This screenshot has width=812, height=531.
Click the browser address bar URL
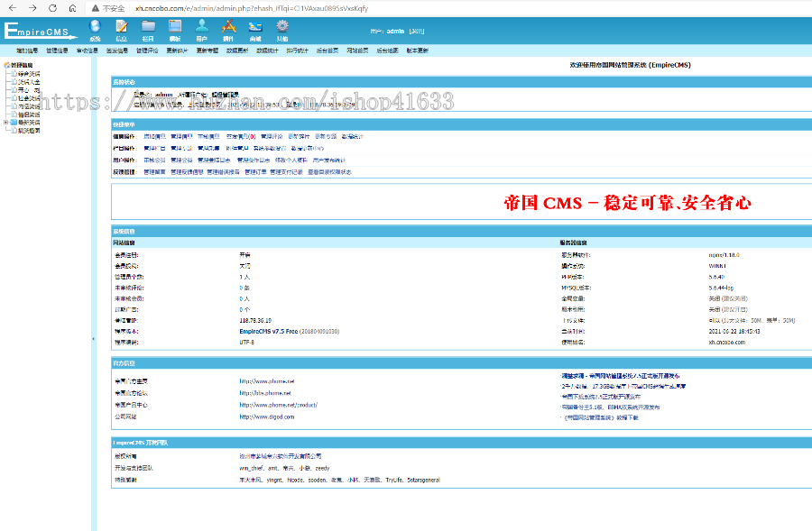(252, 8)
